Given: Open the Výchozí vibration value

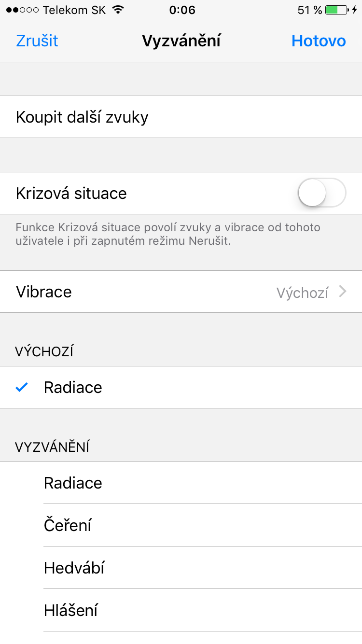Looking at the screenshot, I should (x=303, y=293).
